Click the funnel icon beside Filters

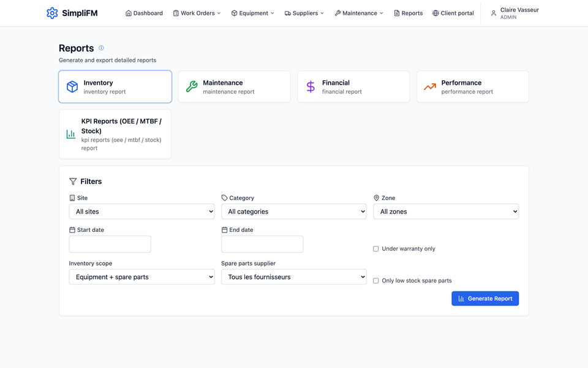point(73,182)
